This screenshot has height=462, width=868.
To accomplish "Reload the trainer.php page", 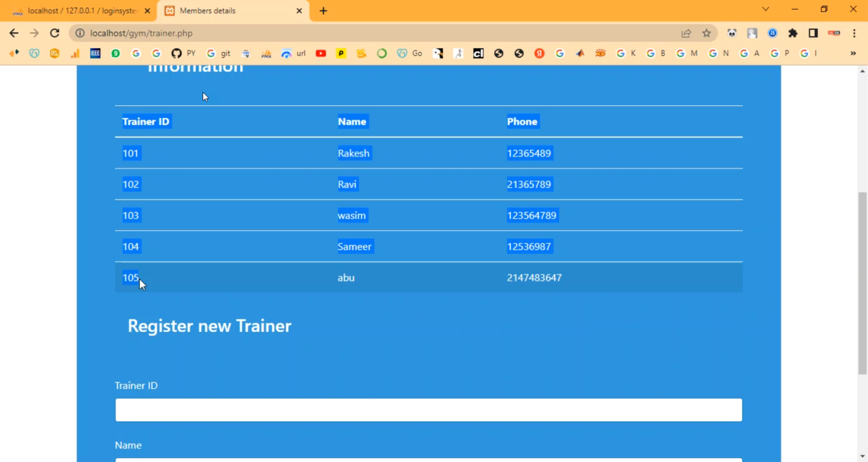I will (54, 33).
